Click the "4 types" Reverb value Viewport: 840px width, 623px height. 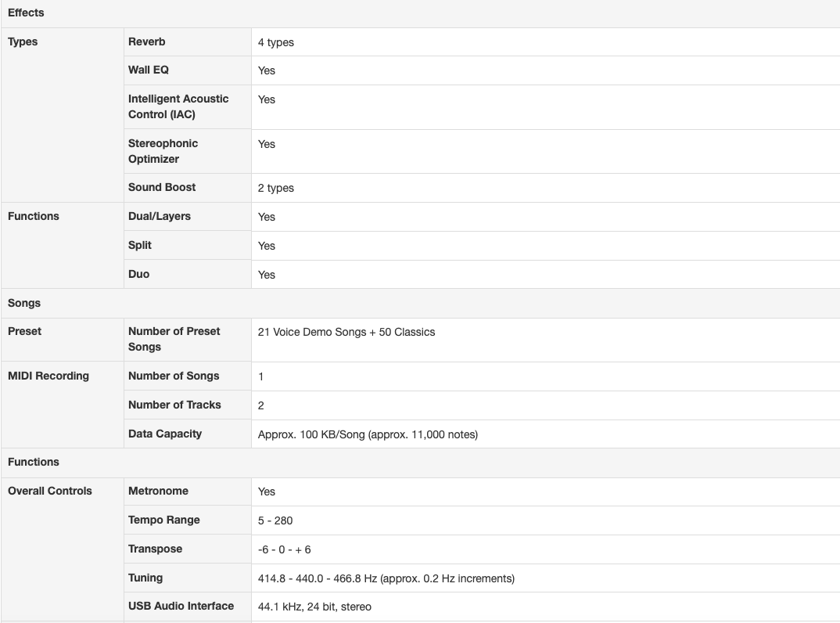[276, 42]
